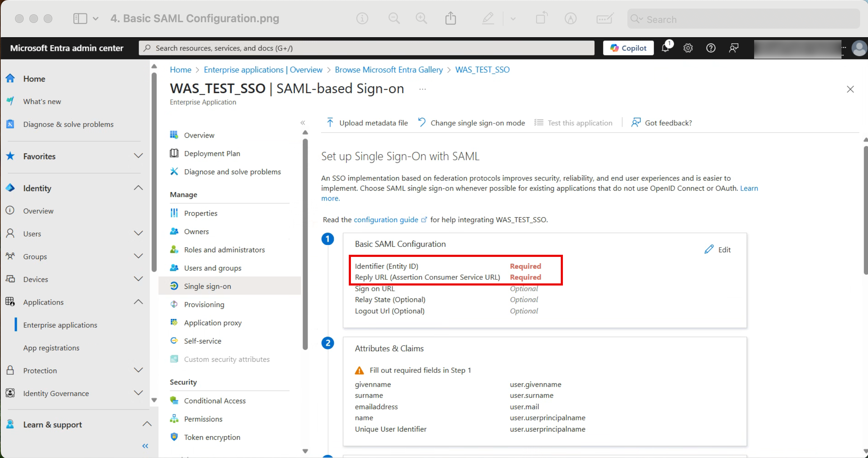
Task: Open Token encryption menu item
Action: coord(212,437)
